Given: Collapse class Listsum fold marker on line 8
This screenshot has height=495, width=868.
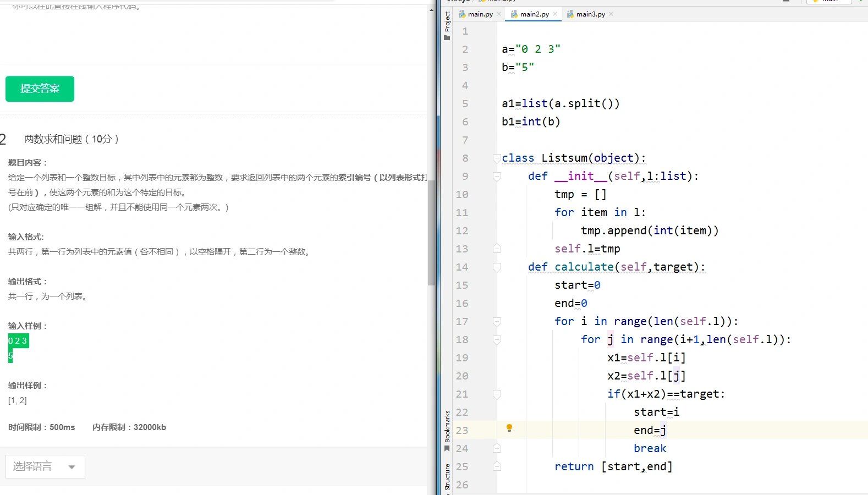Looking at the screenshot, I should coord(497,158).
